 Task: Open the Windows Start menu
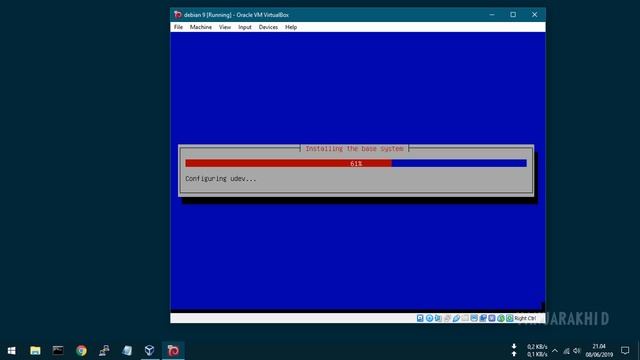pos(11,351)
